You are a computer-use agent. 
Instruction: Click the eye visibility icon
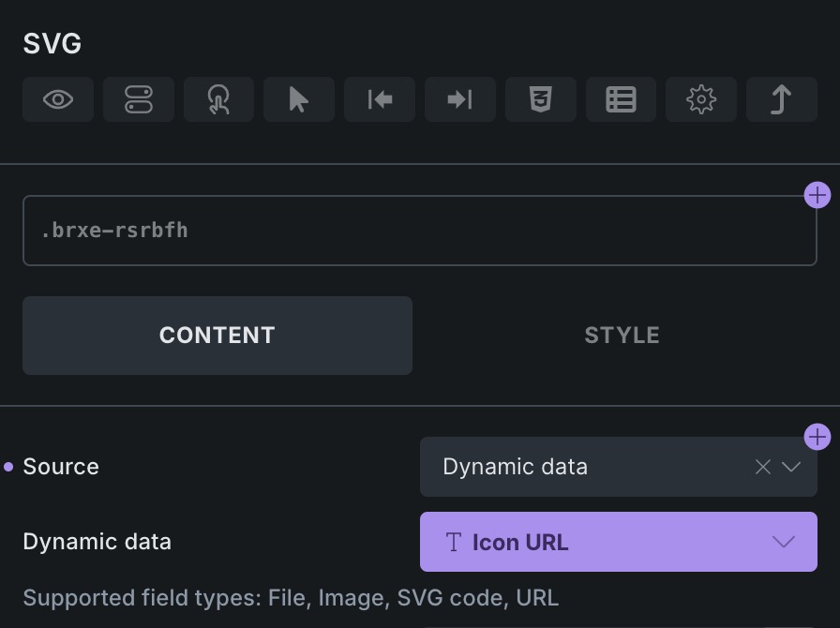(58, 99)
